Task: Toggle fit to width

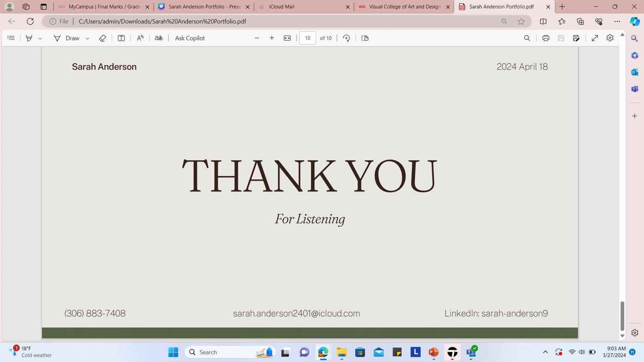Action: (287, 38)
